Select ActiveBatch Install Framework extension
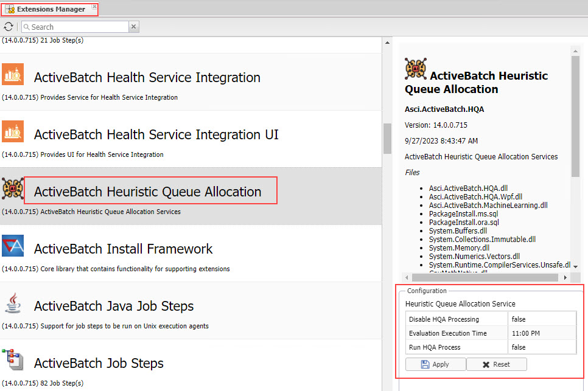The height and width of the screenshot is (391, 588). click(x=123, y=249)
